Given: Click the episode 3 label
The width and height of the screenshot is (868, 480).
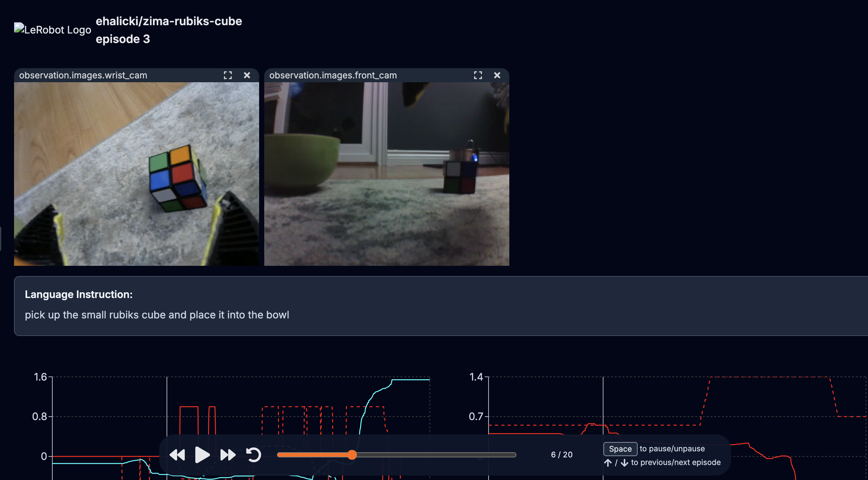Looking at the screenshot, I should point(123,39).
